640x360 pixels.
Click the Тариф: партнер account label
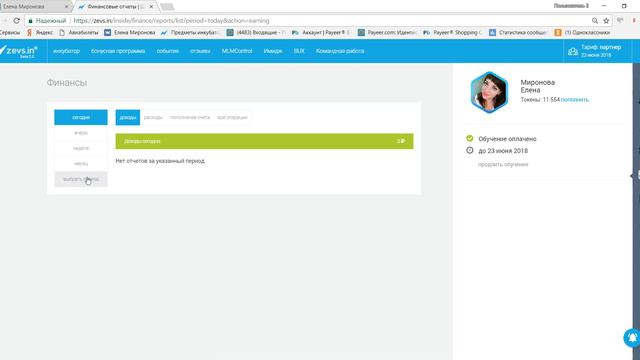tap(601, 47)
